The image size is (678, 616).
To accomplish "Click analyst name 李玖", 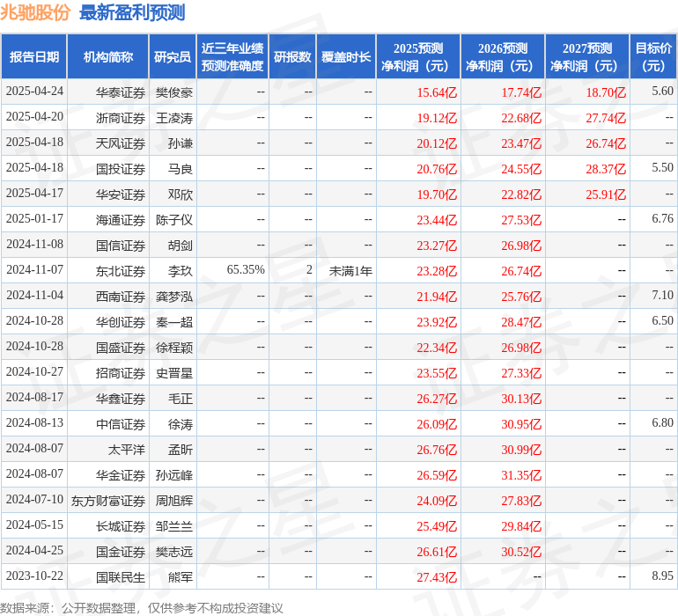I will 180,270.
